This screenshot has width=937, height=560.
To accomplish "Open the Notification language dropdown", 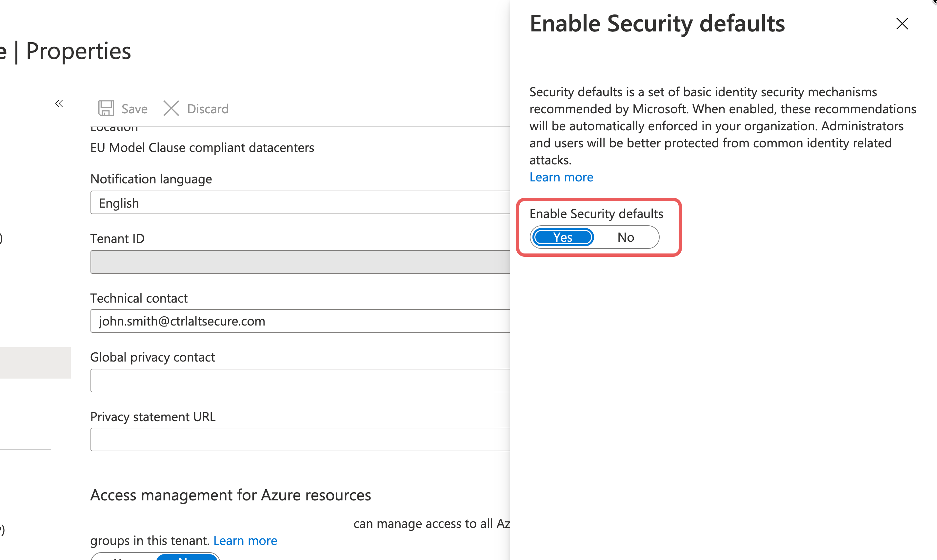I will tap(300, 203).
